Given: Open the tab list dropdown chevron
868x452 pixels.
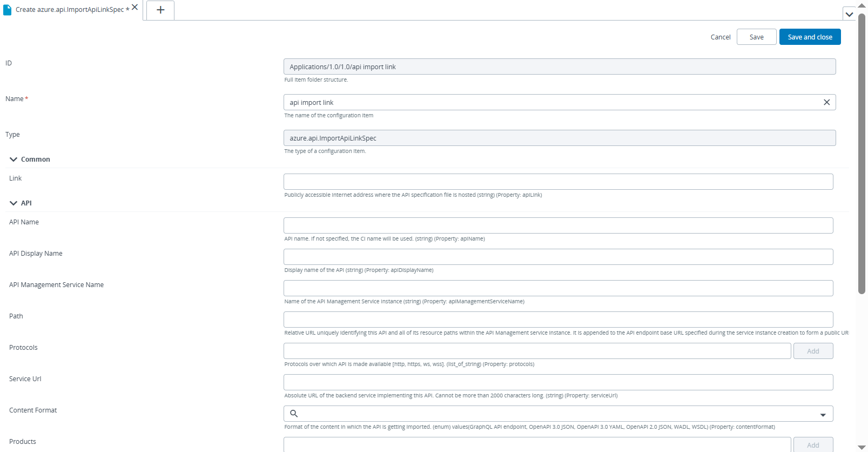Looking at the screenshot, I should tap(849, 14).
